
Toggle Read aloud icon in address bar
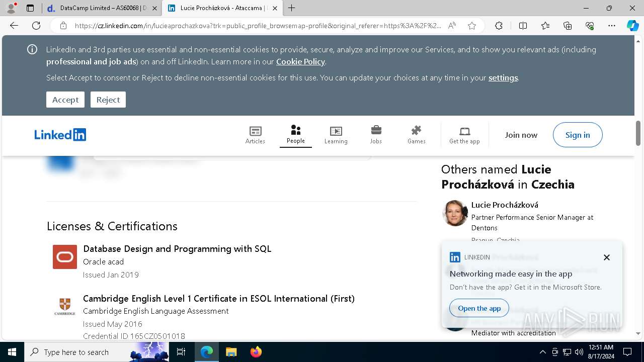click(452, 26)
